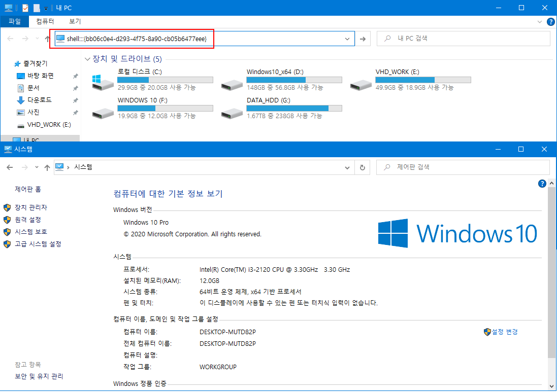Click Local Disk (C:) usage bar
Image resolution: width=557 pixels, height=392 pixels.
tap(165, 80)
